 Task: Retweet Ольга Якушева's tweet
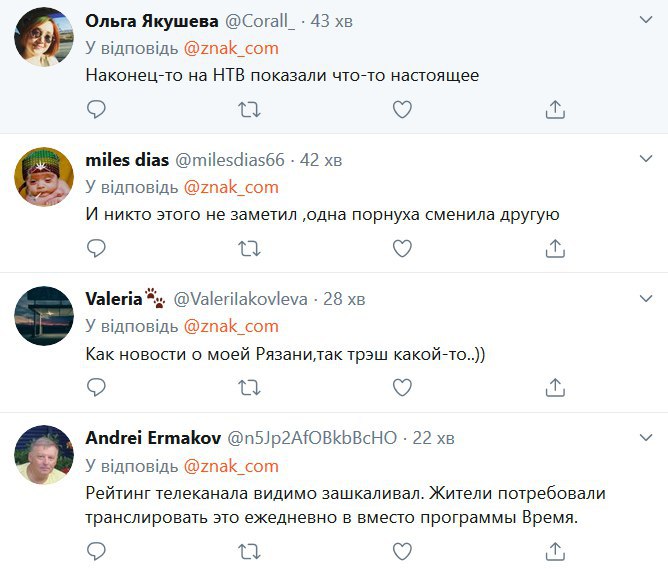click(x=250, y=109)
